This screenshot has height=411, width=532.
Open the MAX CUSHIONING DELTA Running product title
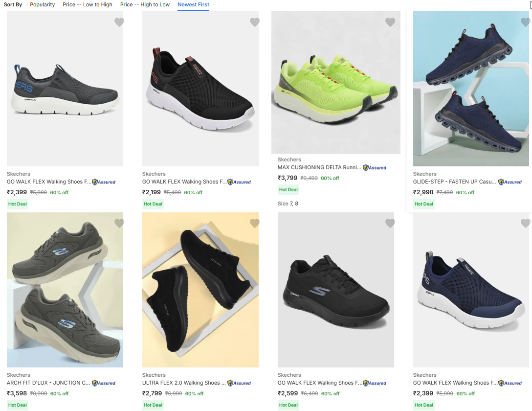point(319,167)
